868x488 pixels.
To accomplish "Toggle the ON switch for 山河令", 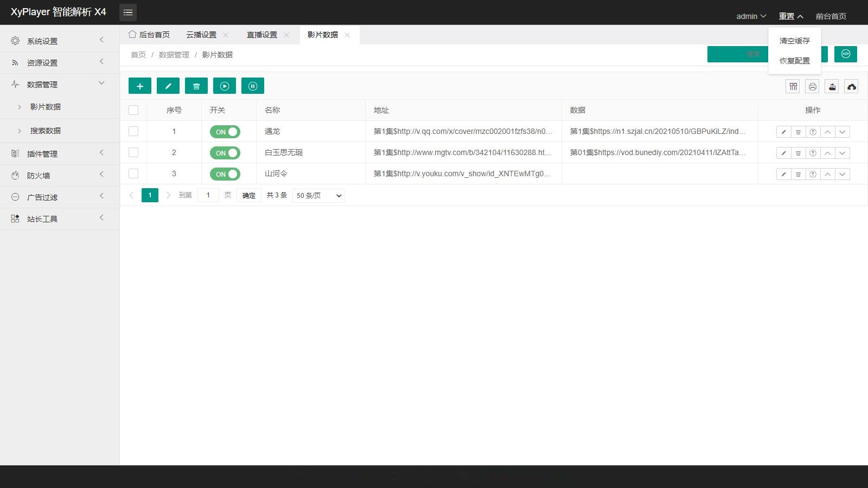I will [x=225, y=174].
